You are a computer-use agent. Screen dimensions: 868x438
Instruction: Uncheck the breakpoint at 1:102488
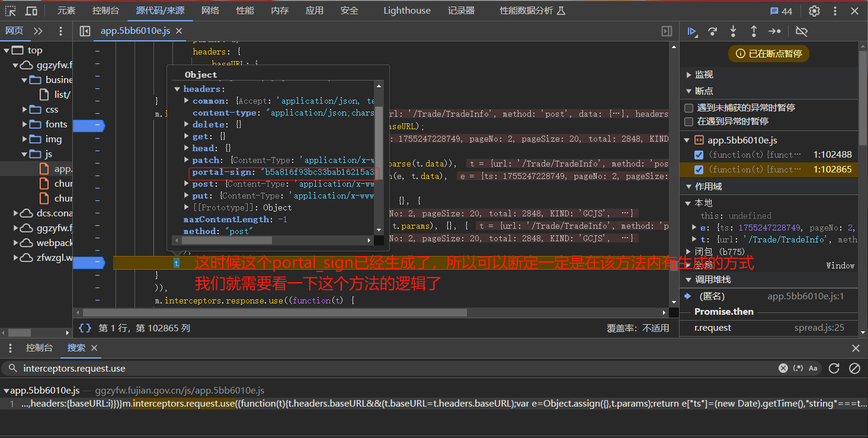699,155
